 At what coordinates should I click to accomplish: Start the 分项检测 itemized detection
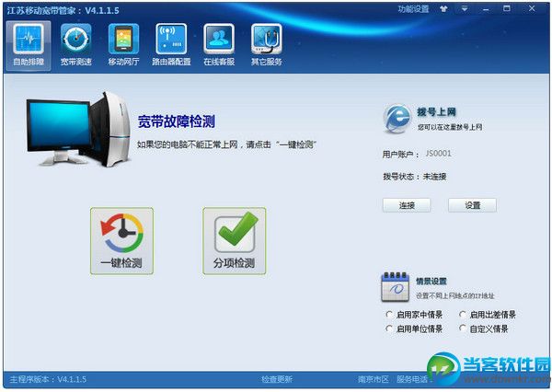[234, 241]
